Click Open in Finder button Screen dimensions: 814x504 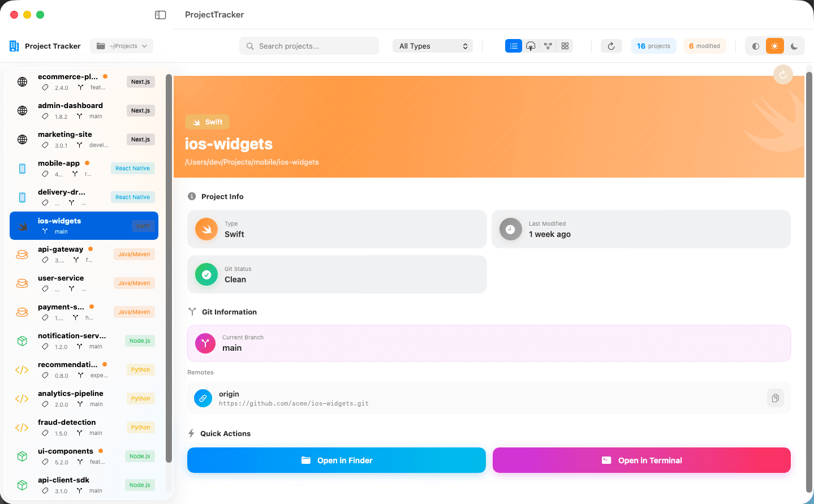coord(337,460)
